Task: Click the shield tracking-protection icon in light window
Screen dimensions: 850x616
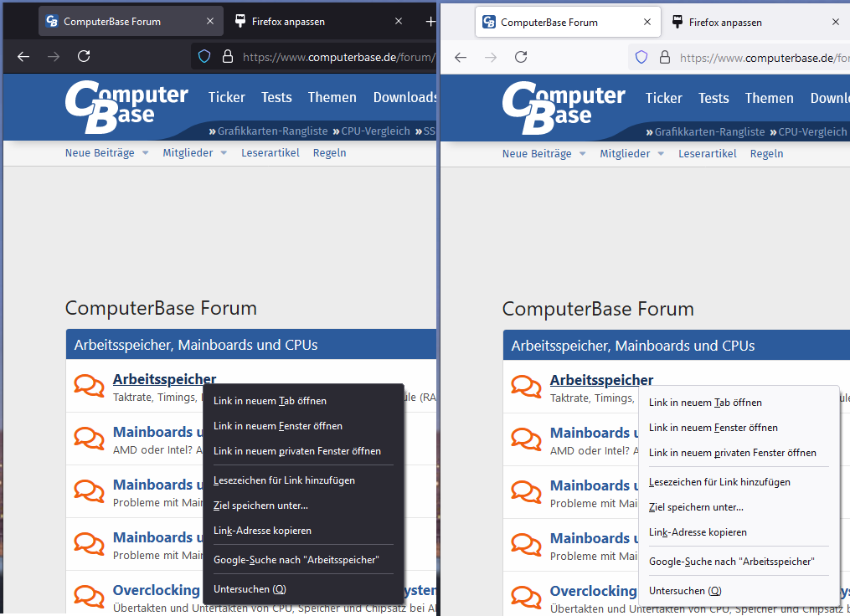Action: (641, 58)
